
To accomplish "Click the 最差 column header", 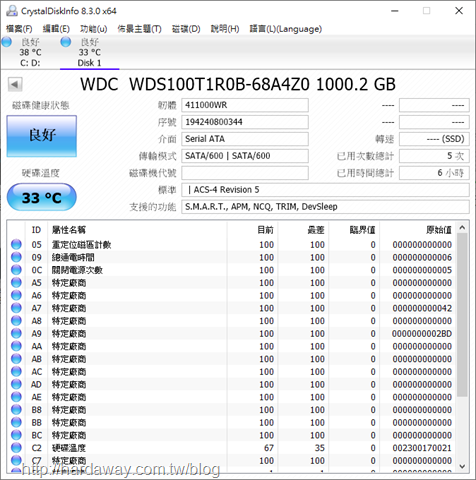I will pos(303,230).
